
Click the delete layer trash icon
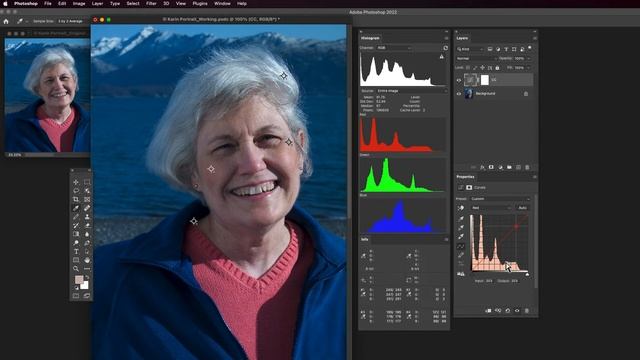[527, 167]
